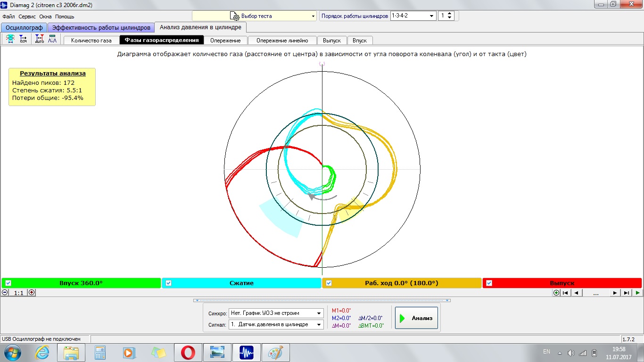The image size is (644, 362).
Task: Click the green Впуск 360.0° color bar
Action: tap(81, 283)
